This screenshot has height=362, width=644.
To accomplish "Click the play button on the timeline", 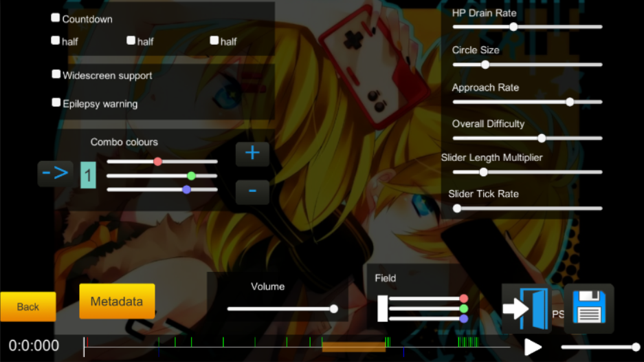I will point(533,347).
